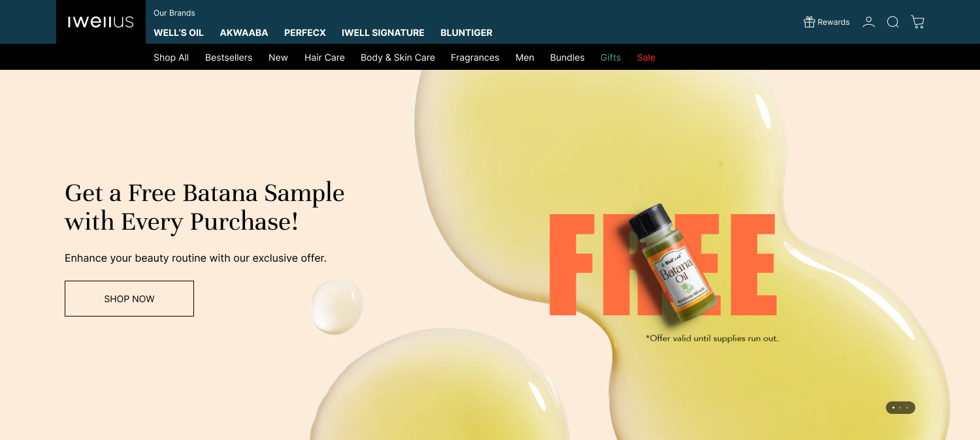Open the user account icon
The width and height of the screenshot is (980, 440).
pyautogui.click(x=869, y=22)
